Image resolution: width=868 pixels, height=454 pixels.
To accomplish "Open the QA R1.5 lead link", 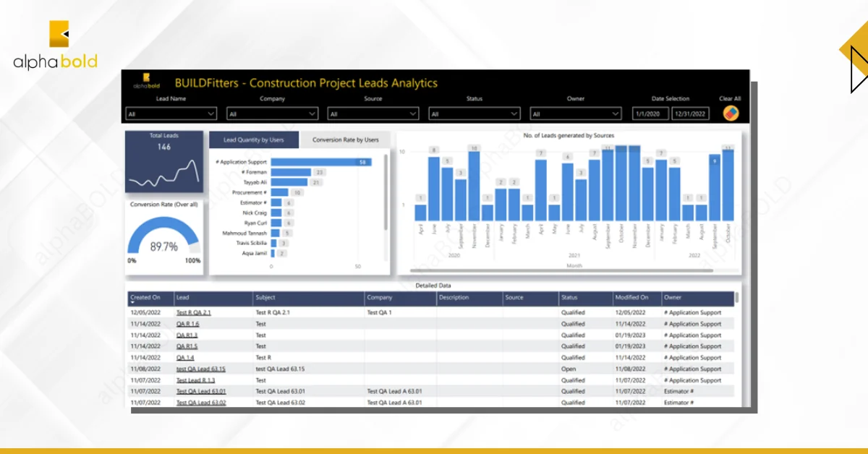I will click(187, 346).
